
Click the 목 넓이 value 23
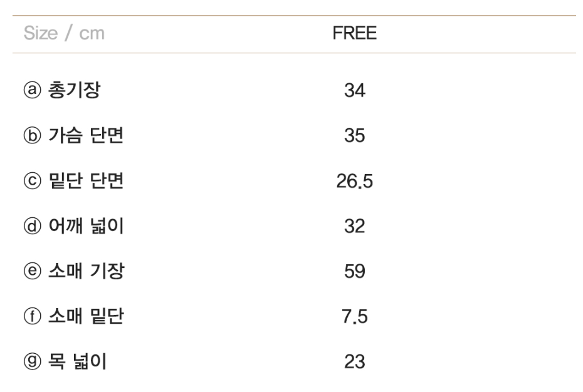[354, 362]
